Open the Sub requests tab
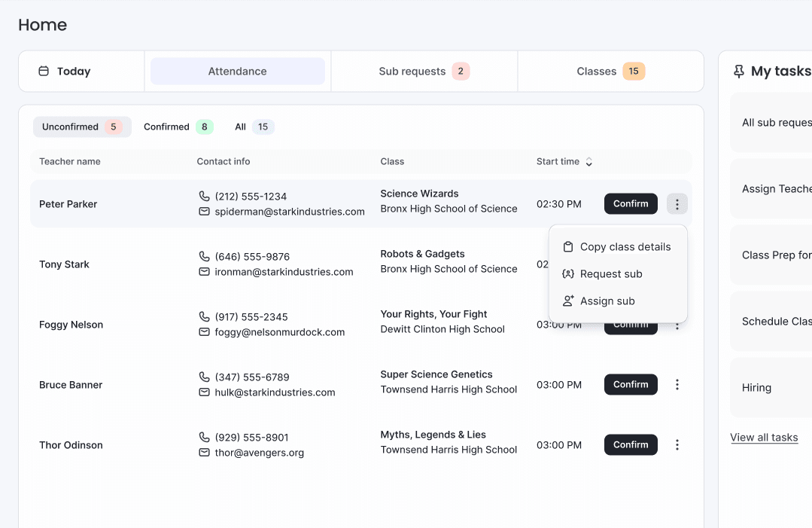 (x=424, y=71)
